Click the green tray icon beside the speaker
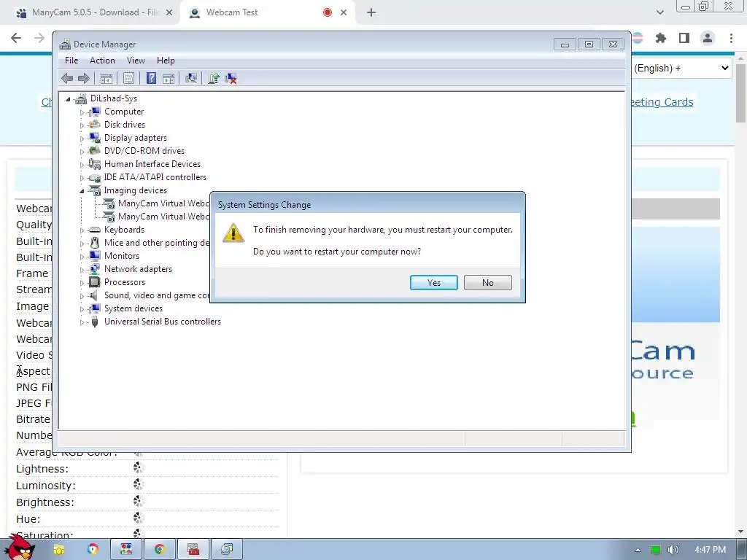Viewport: 747px width, 560px height. 656,550
